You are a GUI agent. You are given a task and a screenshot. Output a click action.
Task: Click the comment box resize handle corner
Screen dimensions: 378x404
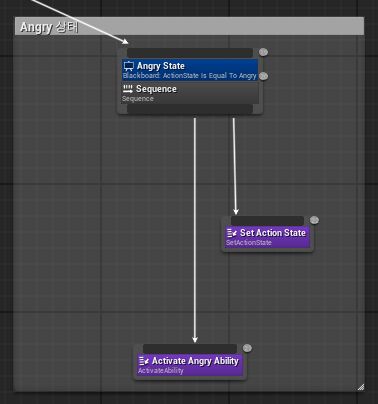click(361, 387)
